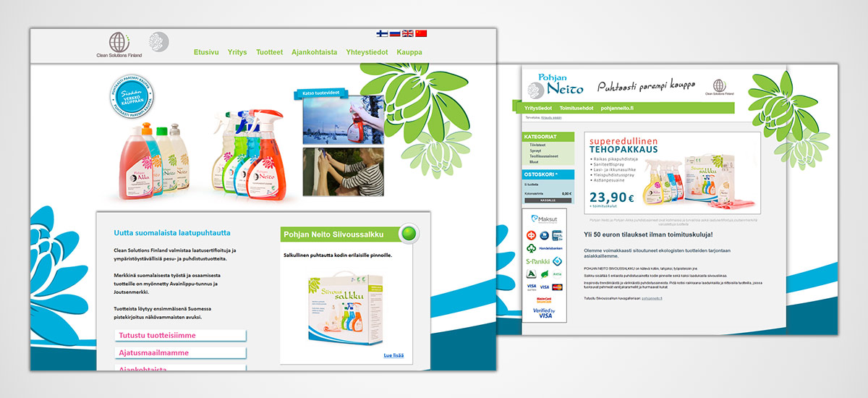
Task: Open the Ajankohtaista menu item
Action: click(x=314, y=52)
